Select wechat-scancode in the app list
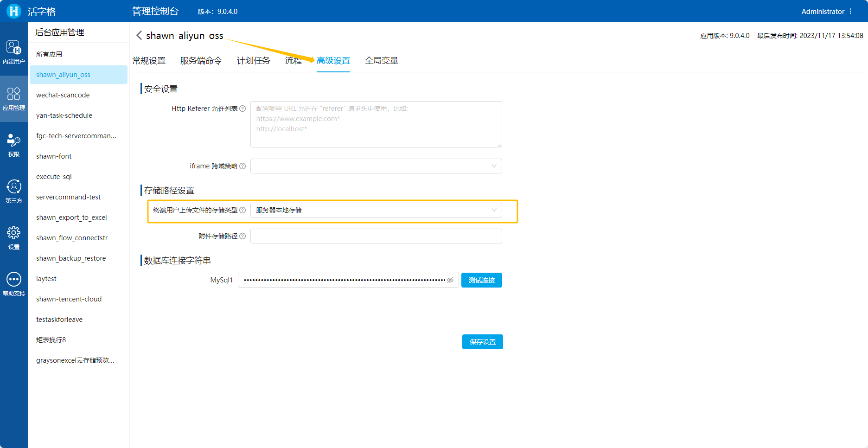This screenshot has width=868, height=448. 63,95
